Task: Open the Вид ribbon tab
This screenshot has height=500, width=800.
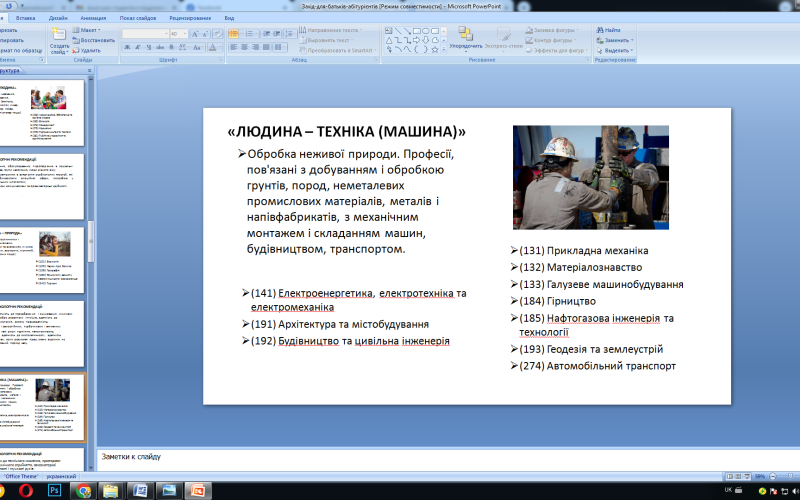Action: click(230, 18)
